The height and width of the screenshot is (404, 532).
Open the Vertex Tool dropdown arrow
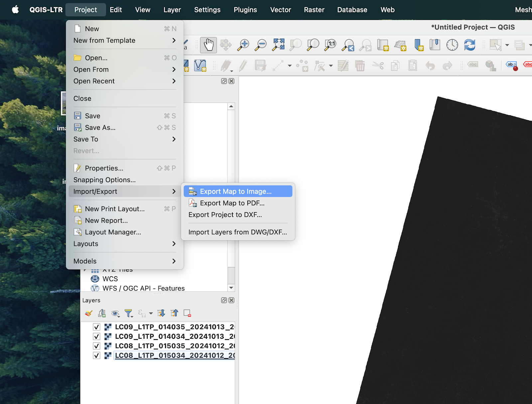pyautogui.click(x=331, y=66)
